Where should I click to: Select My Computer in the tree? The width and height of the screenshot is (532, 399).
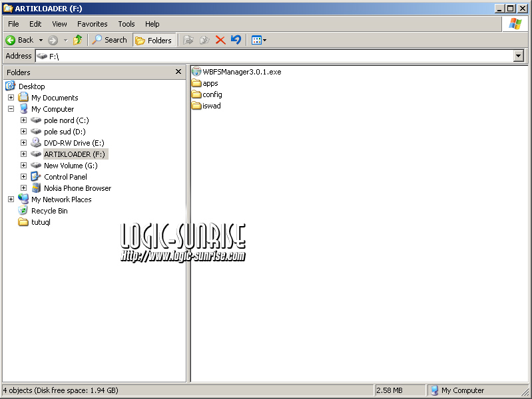[53, 109]
